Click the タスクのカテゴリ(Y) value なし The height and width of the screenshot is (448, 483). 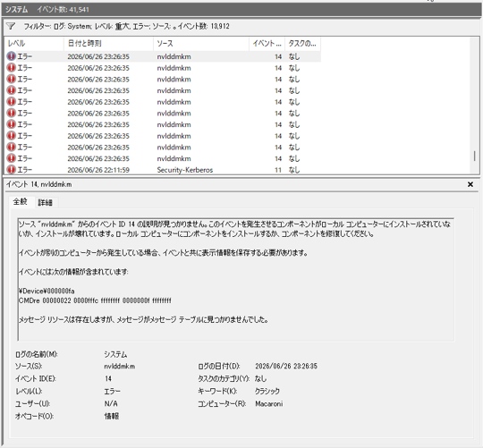click(260, 379)
